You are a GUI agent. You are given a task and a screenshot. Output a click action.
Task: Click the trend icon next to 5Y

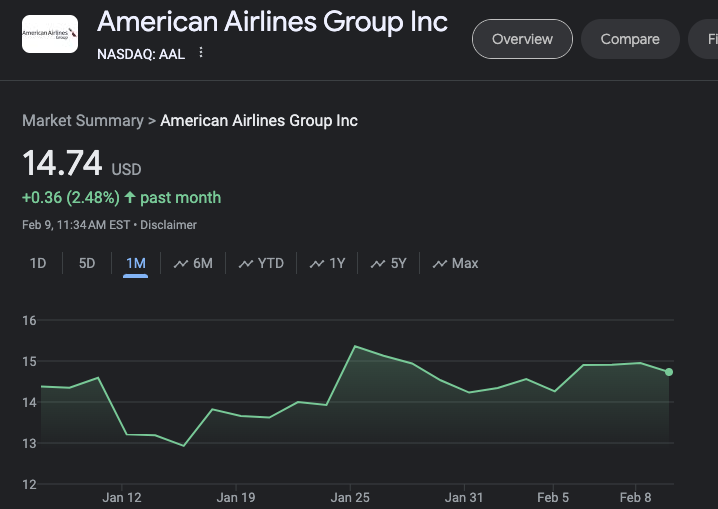(378, 264)
